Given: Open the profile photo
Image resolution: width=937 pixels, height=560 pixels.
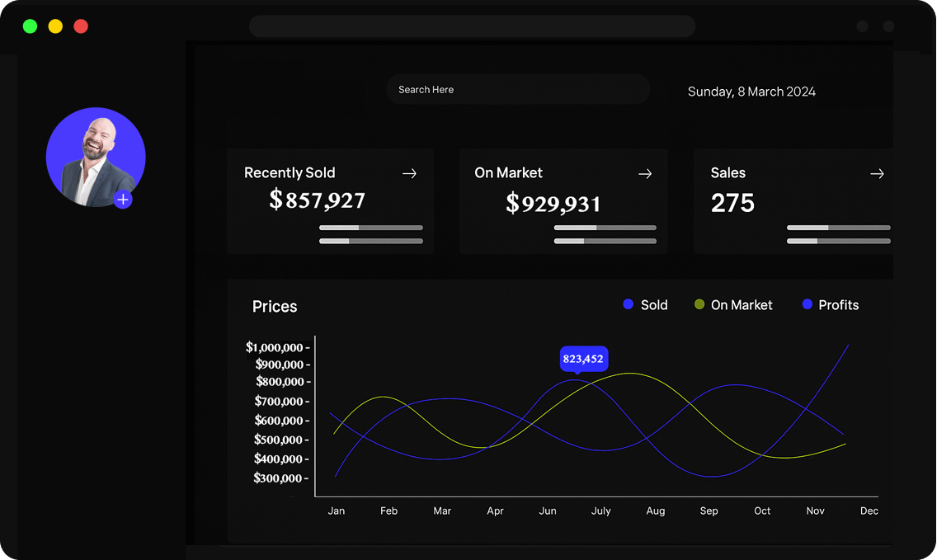Looking at the screenshot, I should 95,156.
